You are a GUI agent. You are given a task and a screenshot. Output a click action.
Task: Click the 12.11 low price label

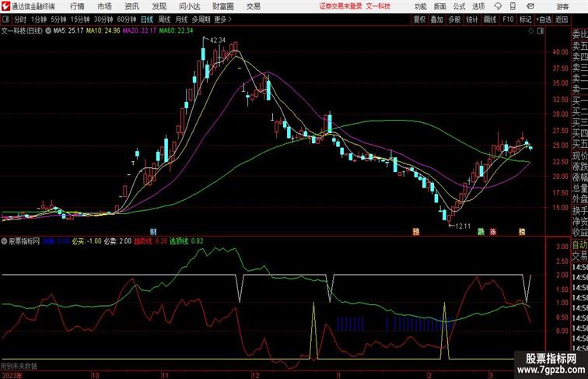(x=462, y=226)
